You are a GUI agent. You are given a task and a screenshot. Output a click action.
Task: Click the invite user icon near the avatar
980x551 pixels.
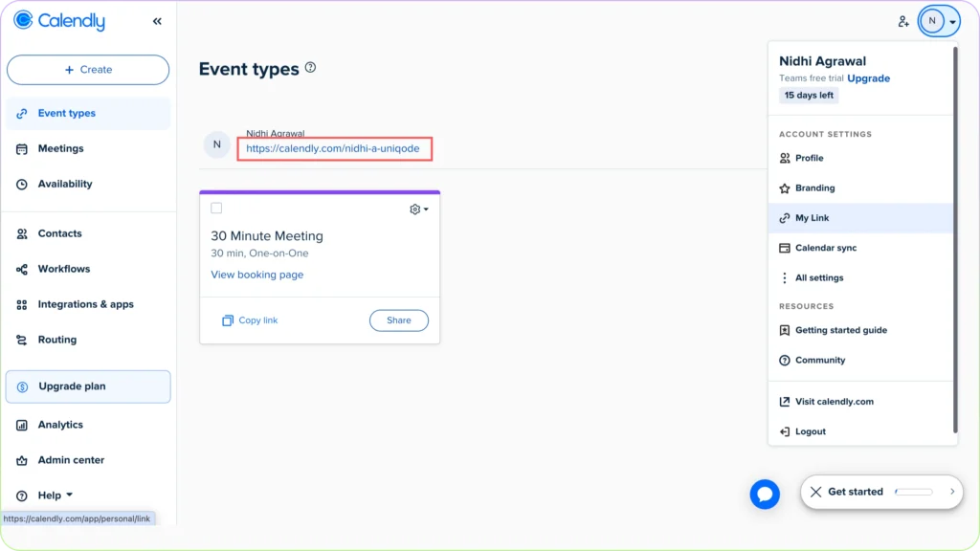[x=903, y=20]
